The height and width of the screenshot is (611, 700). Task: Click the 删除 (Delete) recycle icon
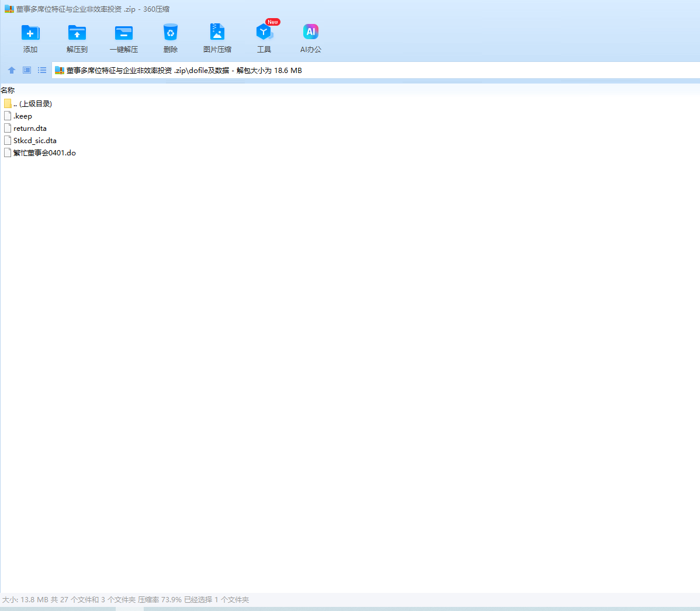[x=171, y=32]
